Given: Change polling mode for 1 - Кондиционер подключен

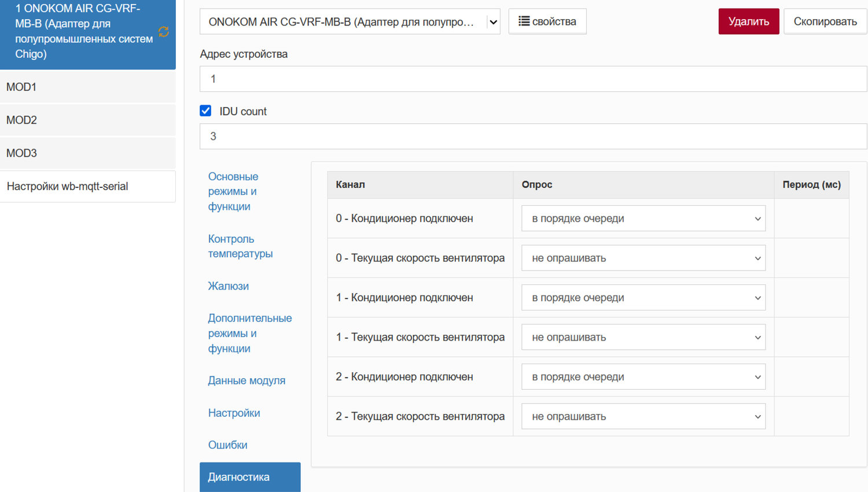Looking at the screenshot, I should point(643,298).
